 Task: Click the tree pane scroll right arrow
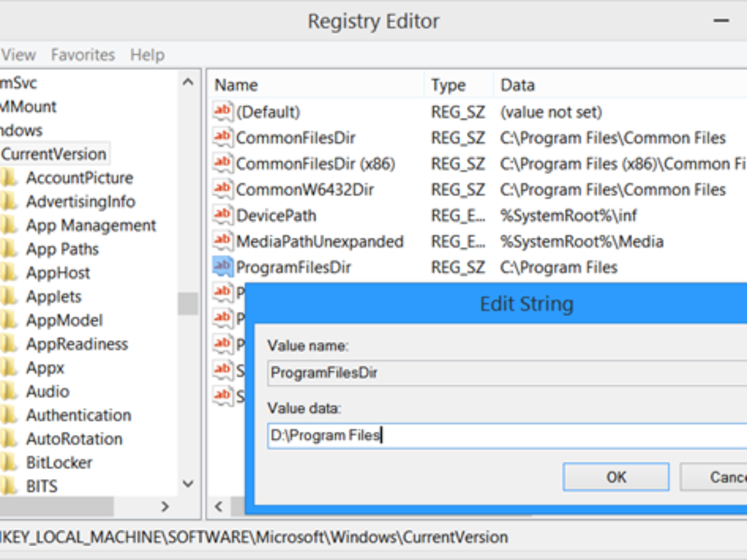tap(165, 506)
